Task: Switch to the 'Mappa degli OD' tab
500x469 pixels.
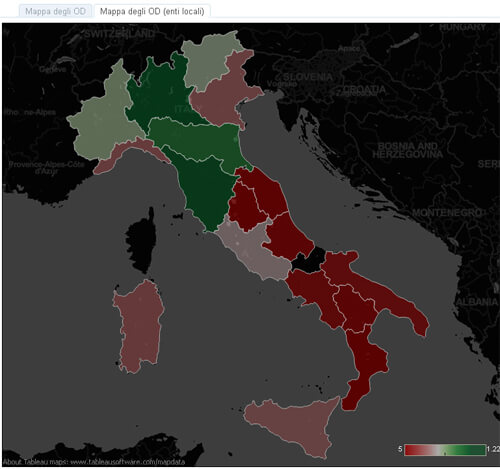Action: click(x=55, y=11)
